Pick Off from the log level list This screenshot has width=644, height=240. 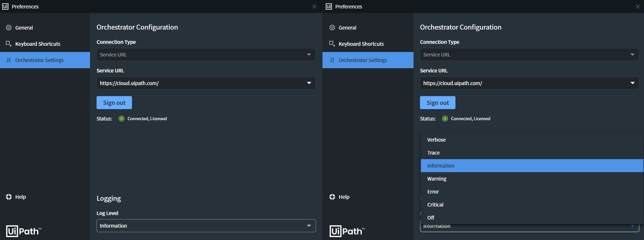(431, 218)
